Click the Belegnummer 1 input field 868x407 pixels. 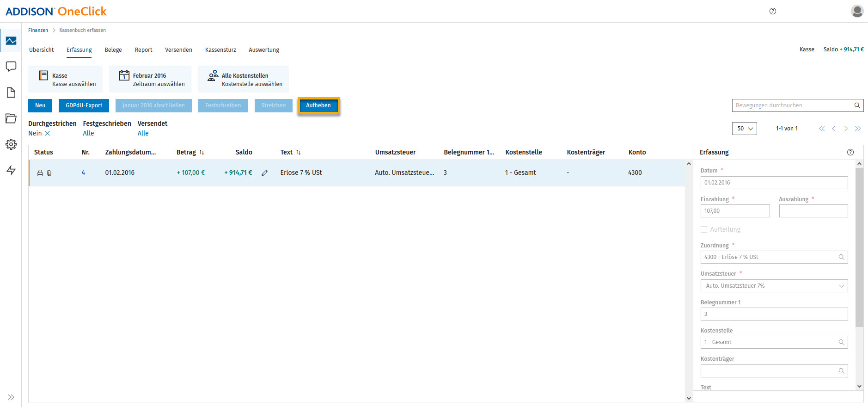pyautogui.click(x=774, y=314)
